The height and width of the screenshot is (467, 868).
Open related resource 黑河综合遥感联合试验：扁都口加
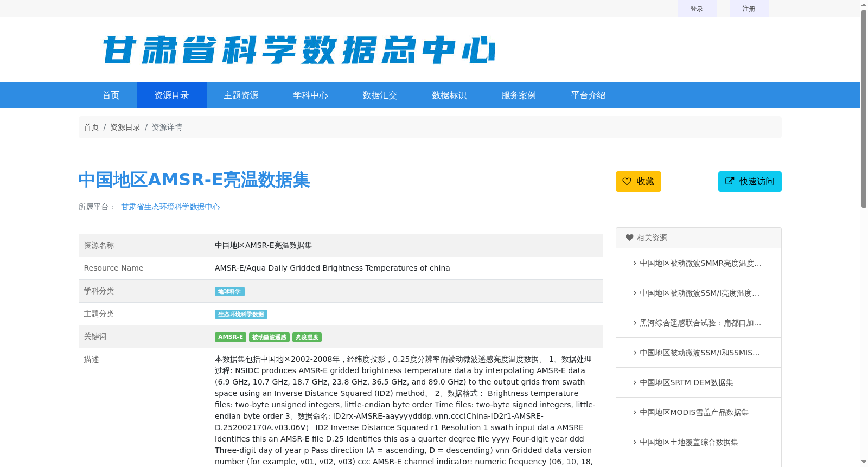[x=700, y=323]
